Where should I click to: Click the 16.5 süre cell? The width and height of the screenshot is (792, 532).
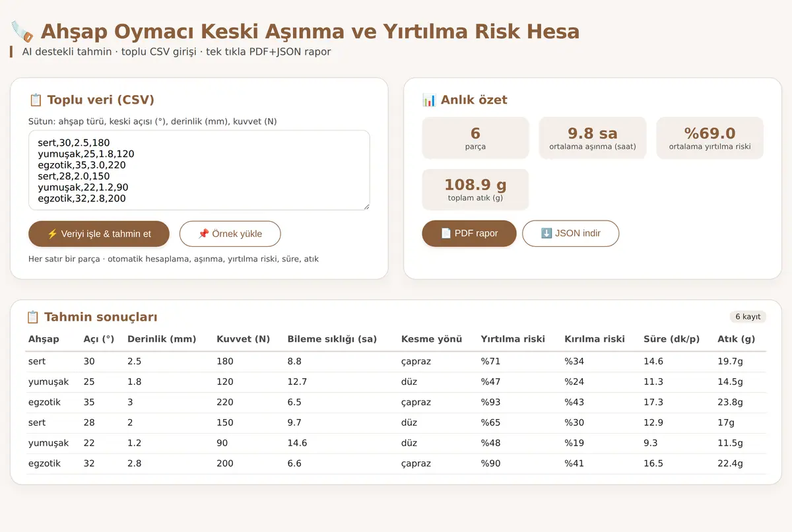[653, 463]
